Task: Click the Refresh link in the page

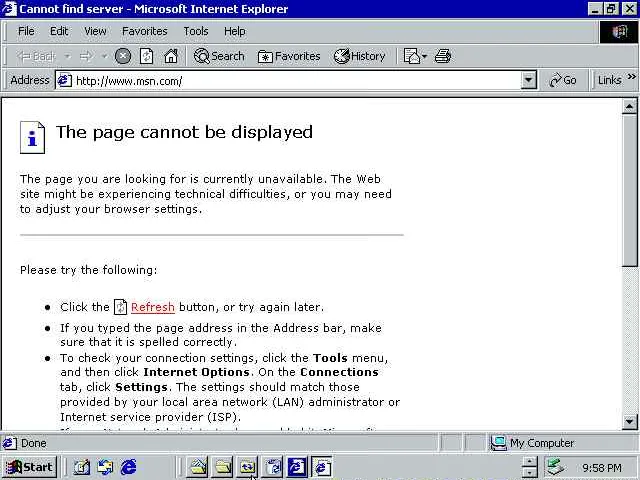Action: tap(153, 307)
